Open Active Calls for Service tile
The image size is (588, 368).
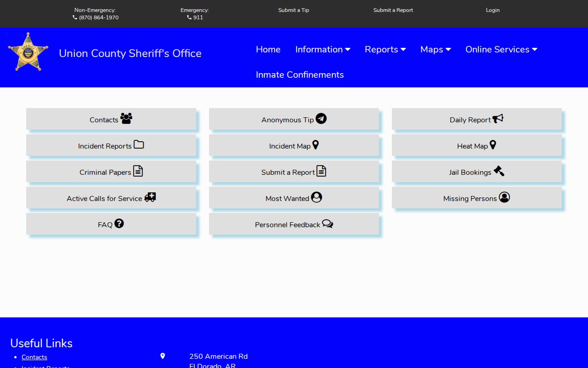point(111,198)
